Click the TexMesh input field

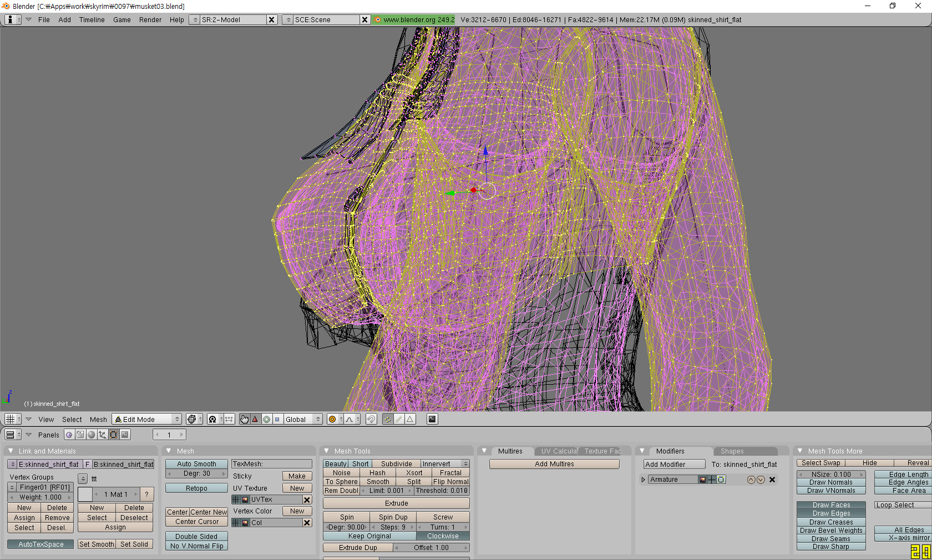tap(272, 464)
